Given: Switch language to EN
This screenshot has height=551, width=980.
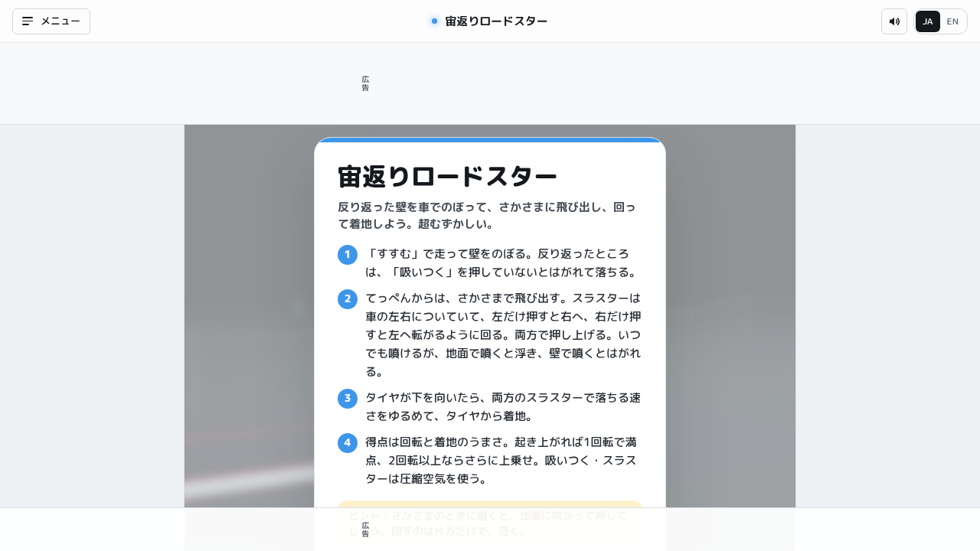Looking at the screenshot, I should [x=952, y=21].
